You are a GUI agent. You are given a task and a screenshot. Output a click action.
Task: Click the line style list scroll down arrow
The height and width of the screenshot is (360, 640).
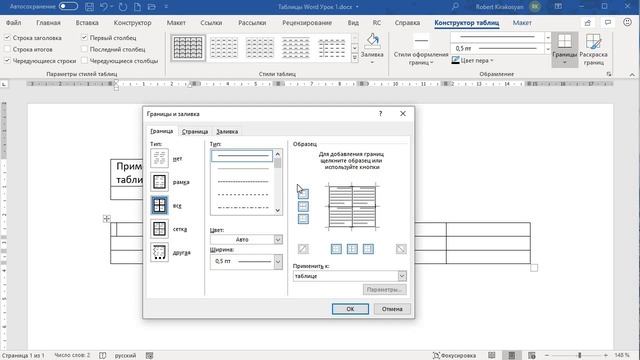pyautogui.click(x=278, y=211)
